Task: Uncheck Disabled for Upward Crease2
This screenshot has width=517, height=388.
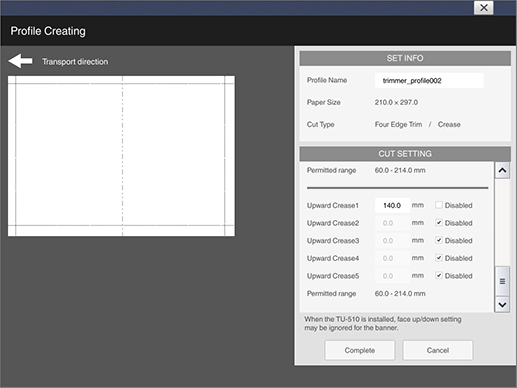Action: [x=439, y=223]
